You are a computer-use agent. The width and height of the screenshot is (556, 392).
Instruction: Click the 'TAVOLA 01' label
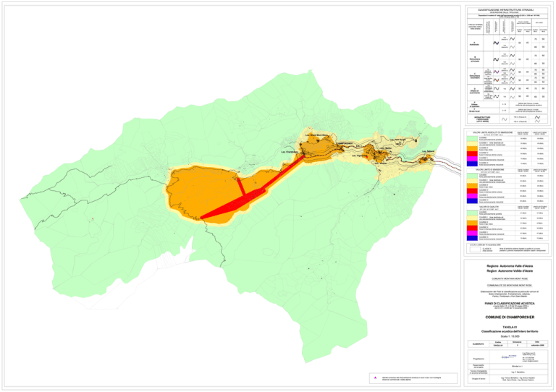pyautogui.click(x=510, y=327)
